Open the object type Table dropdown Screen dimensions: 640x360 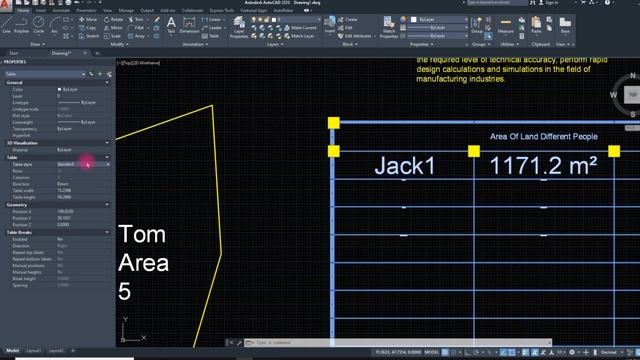[x=45, y=74]
